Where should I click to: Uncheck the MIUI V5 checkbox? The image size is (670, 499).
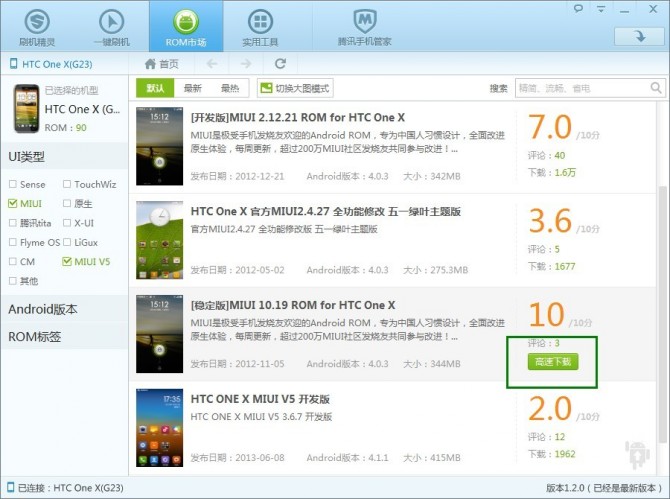[x=67, y=261]
